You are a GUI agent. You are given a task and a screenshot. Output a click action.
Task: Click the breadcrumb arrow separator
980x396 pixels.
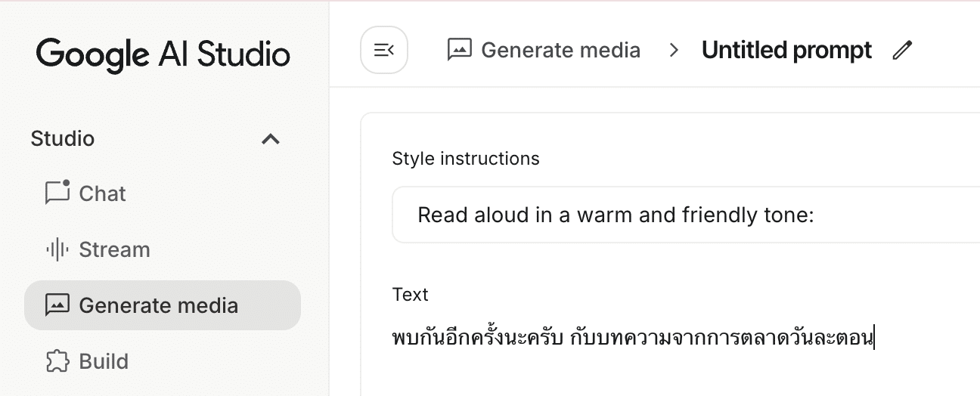pyautogui.click(x=674, y=50)
